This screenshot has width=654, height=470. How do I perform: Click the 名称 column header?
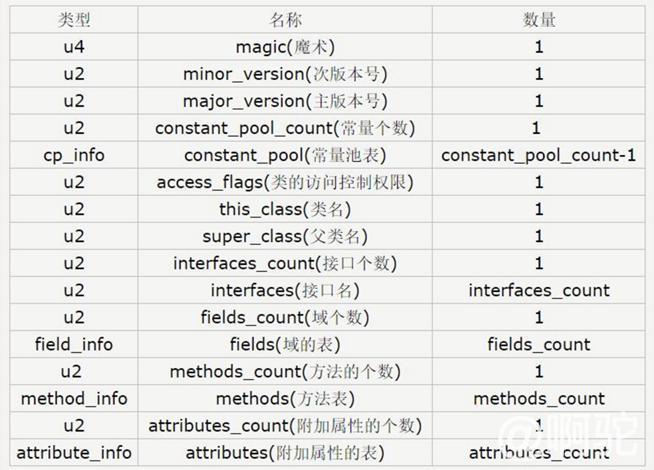tap(285, 20)
